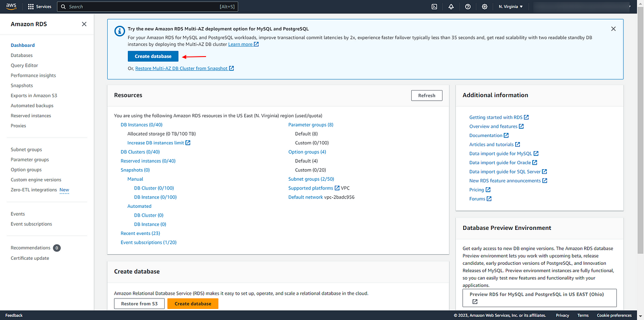Click DB Instances (0/40) link
This screenshot has width=644, height=320.
coord(142,125)
